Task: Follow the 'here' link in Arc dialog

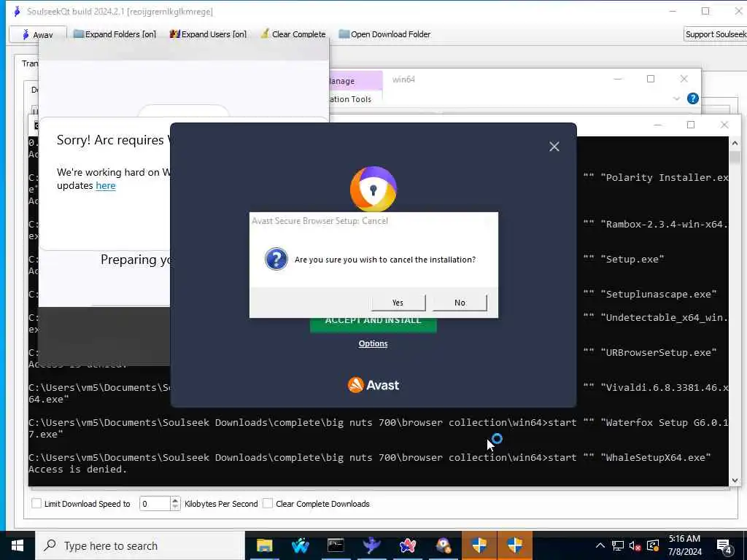Action: tap(105, 186)
